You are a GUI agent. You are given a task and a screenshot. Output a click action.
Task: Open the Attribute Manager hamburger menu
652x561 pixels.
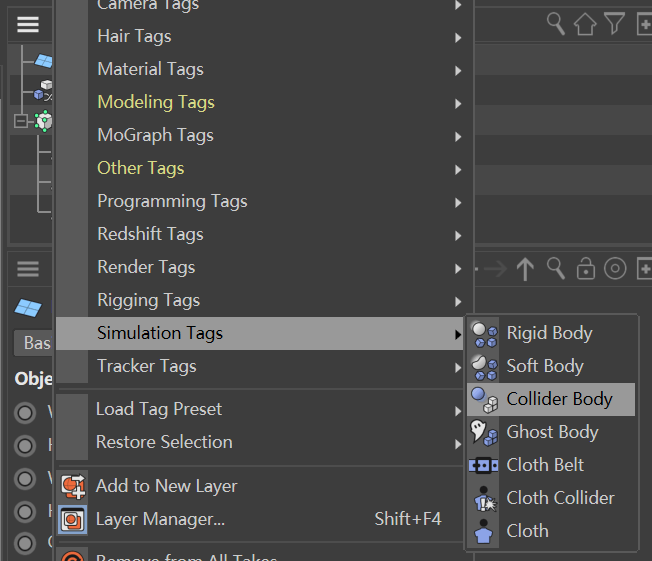pyautogui.click(x=28, y=269)
